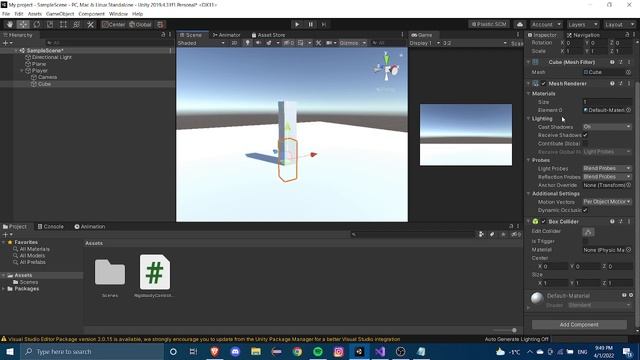Click Mesh Filter preset settings icon
This screenshot has height=360, width=640.
tap(621, 62)
